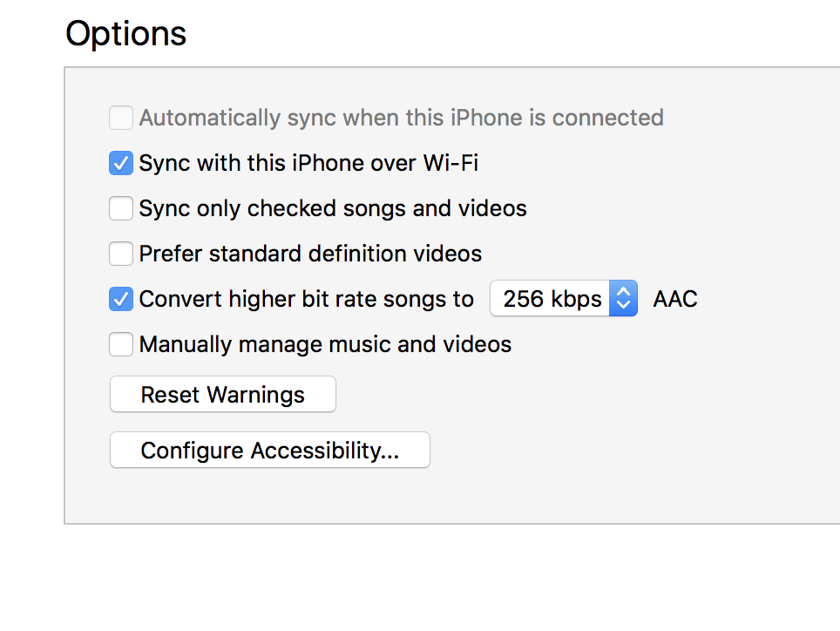
Task: Open Configure Accessibility settings
Action: (x=269, y=451)
